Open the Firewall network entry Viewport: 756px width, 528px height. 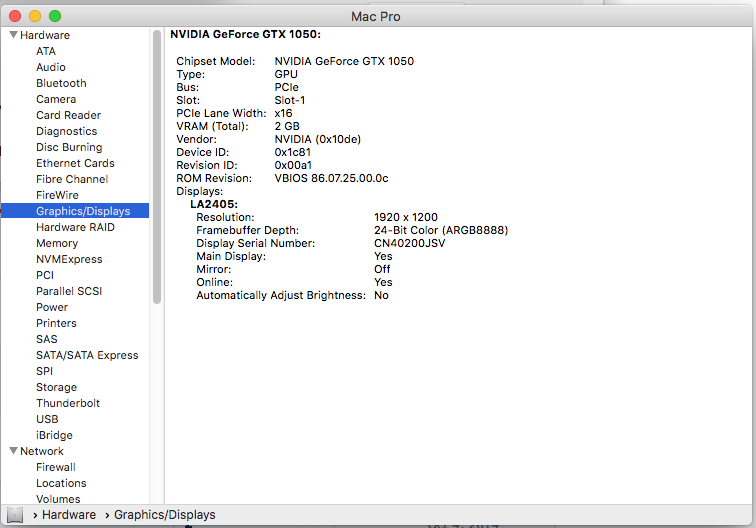pyautogui.click(x=56, y=467)
